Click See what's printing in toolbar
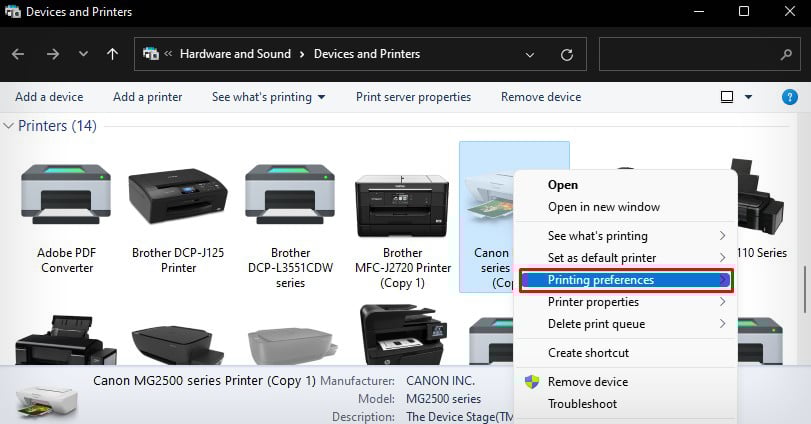The width and height of the screenshot is (811, 424). 262,97
